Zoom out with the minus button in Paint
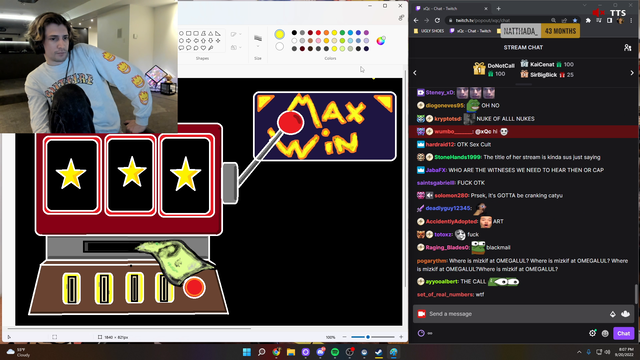 (x=344, y=337)
